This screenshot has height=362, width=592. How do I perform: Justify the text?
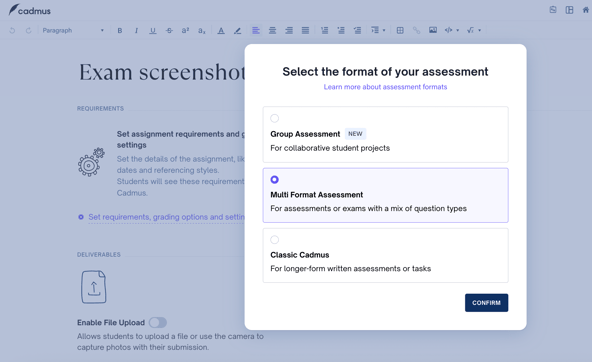305,30
